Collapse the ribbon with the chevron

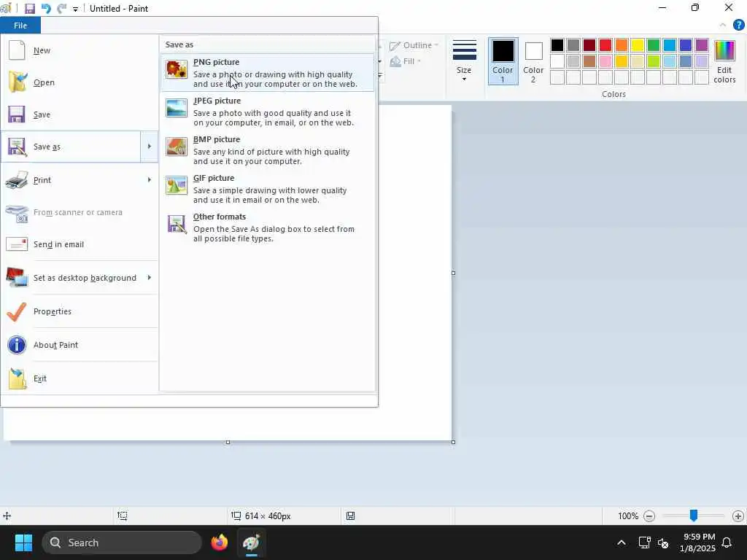pos(723,25)
